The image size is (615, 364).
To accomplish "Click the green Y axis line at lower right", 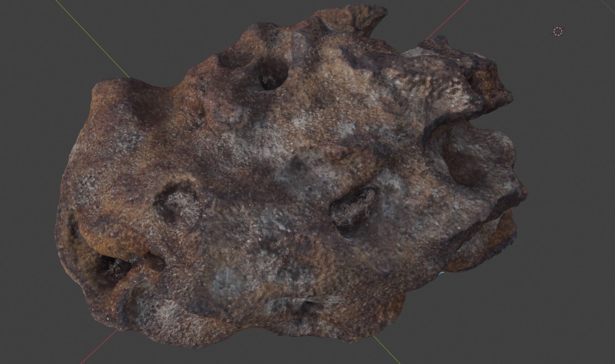I will (x=387, y=350).
